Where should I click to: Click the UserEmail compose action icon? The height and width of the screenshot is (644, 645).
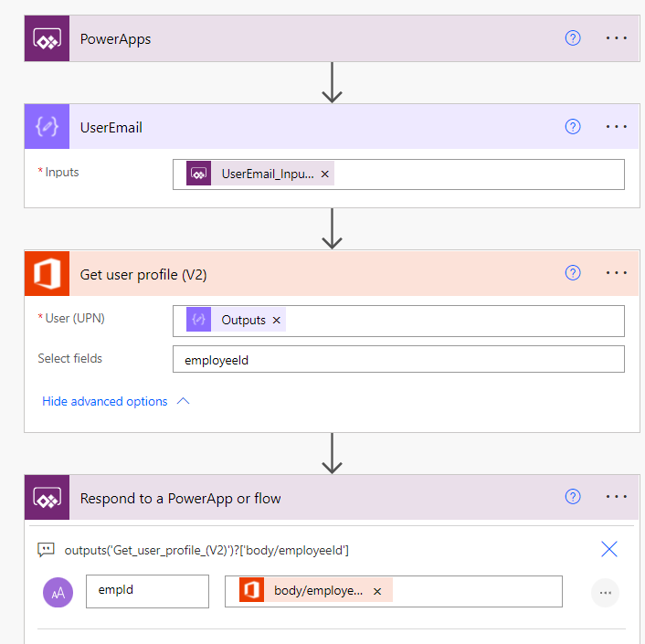pyautogui.click(x=47, y=127)
